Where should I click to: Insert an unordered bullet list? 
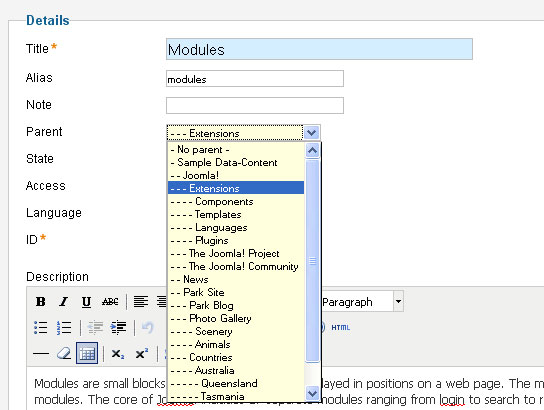click(x=41, y=327)
